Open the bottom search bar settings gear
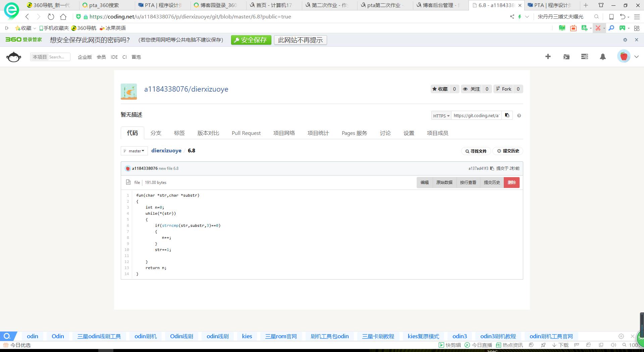Viewport: 644px width, 352px height. coord(621,336)
